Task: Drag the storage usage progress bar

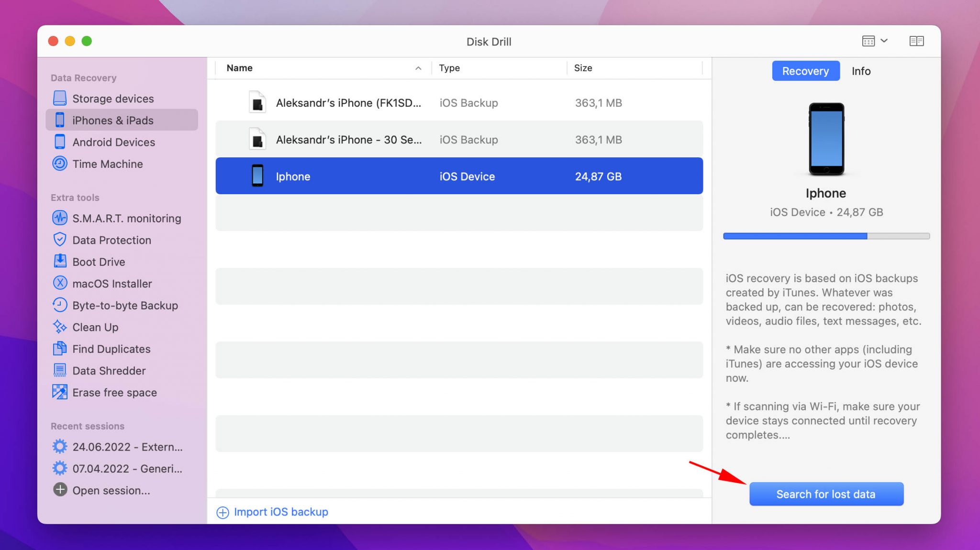Action: 826,237
